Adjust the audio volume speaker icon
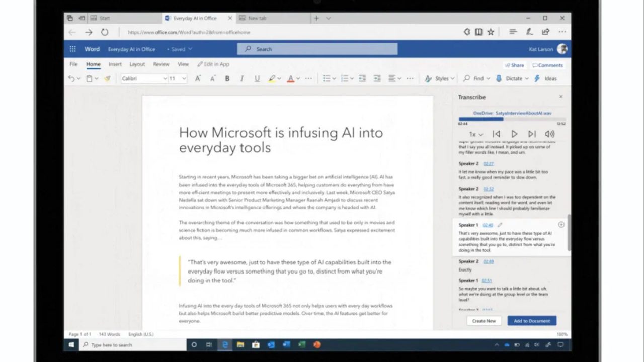644x362 pixels. [549, 134]
